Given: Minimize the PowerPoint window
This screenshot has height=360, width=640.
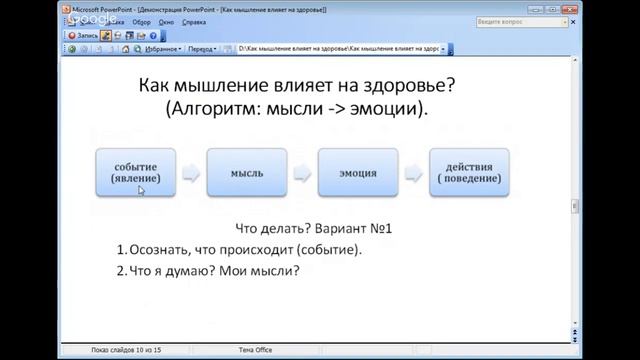Looking at the screenshot, I should pyautogui.click(x=535, y=9).
